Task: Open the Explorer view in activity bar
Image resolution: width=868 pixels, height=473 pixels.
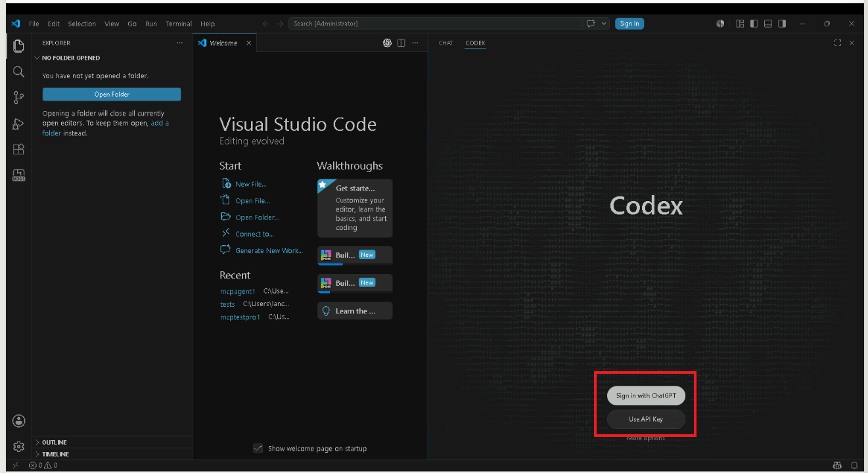Action: point(18,45)
